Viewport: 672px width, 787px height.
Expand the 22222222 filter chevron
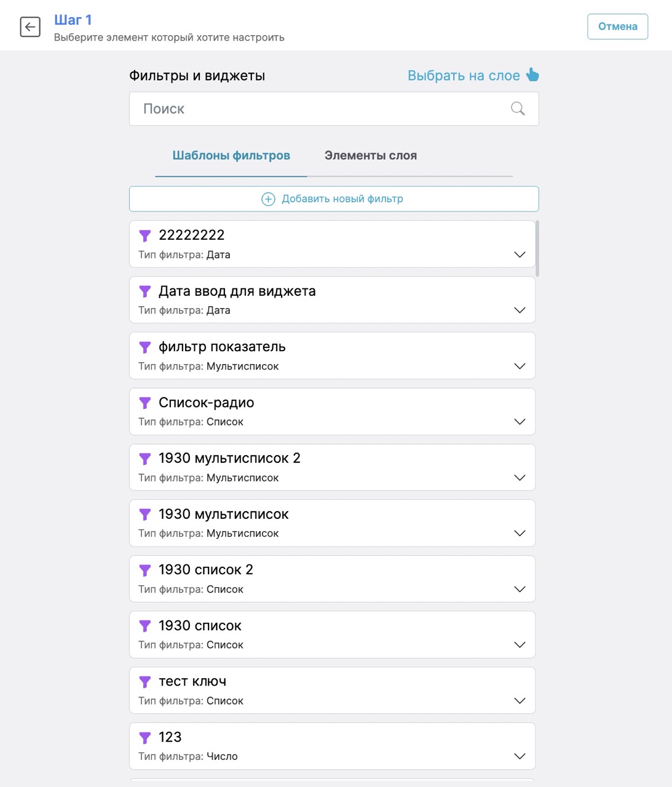520,255
